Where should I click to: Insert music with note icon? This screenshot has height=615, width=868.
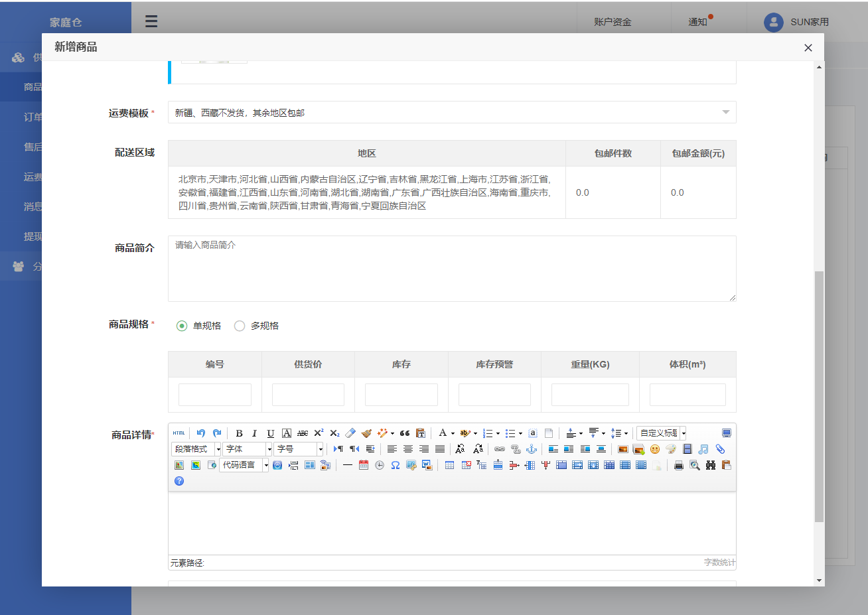pyautogui.click(x=703, y=449)
